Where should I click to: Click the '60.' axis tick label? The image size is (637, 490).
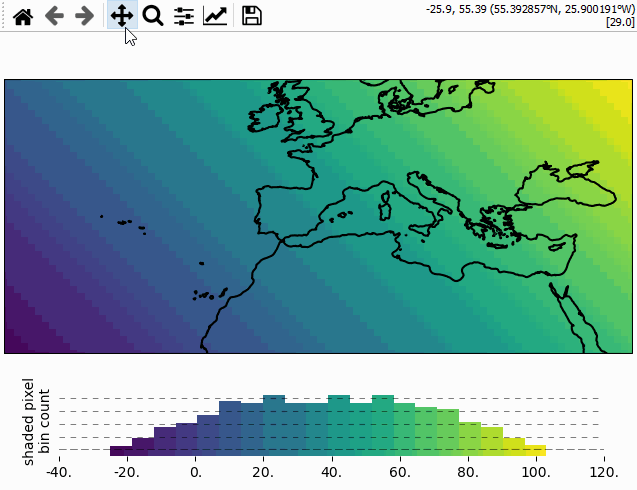tap(400, 473)
